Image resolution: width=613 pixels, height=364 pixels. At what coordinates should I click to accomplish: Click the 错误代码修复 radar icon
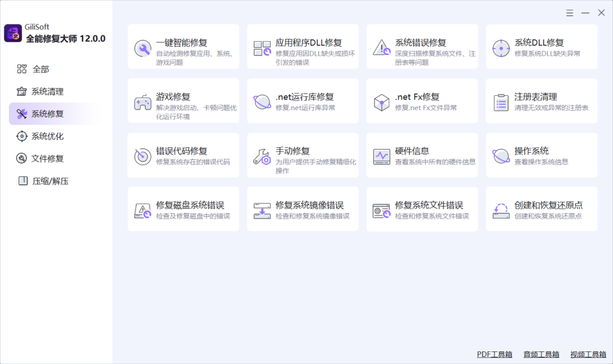coord(142,156)
